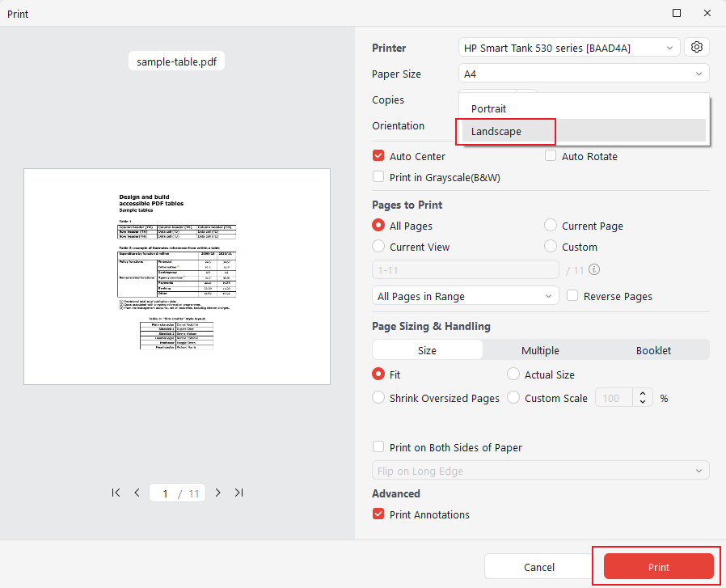
Task: Switch to the Booklet tab
Action: [652, 349]
